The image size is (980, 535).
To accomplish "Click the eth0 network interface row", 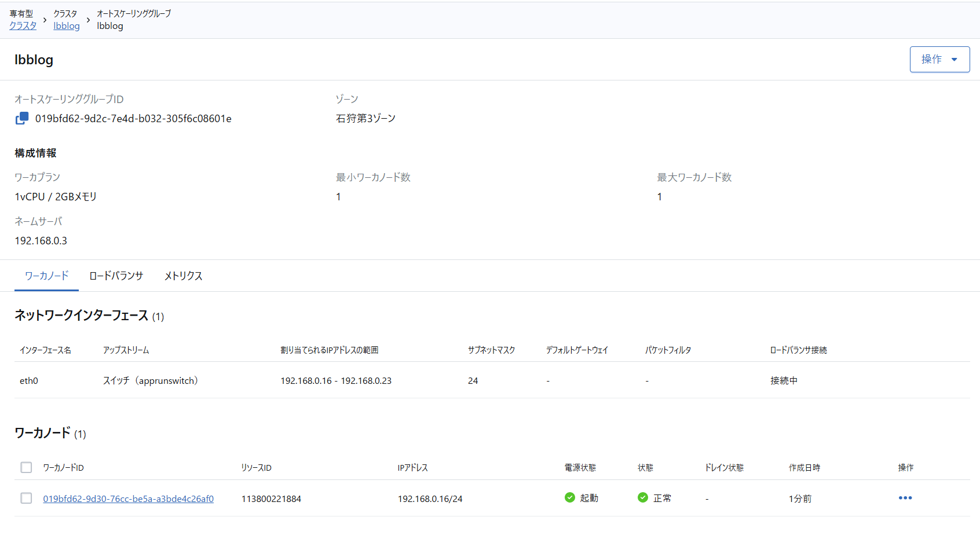I will click(29, 380).
